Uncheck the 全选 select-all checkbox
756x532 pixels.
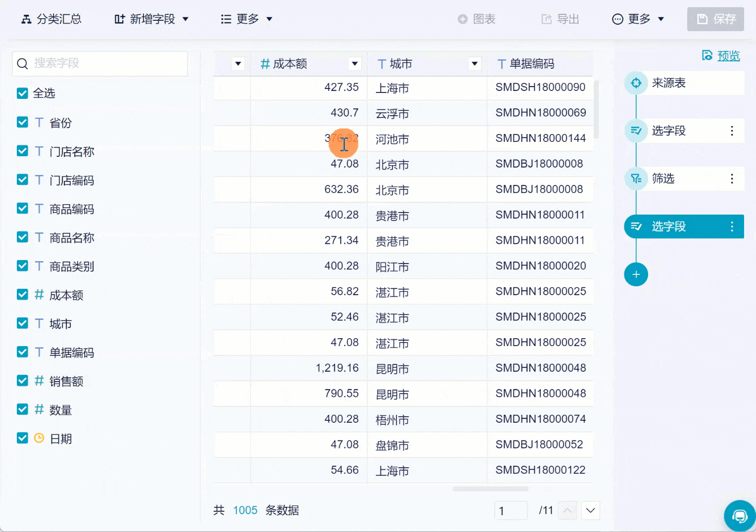tap(22, 93)
